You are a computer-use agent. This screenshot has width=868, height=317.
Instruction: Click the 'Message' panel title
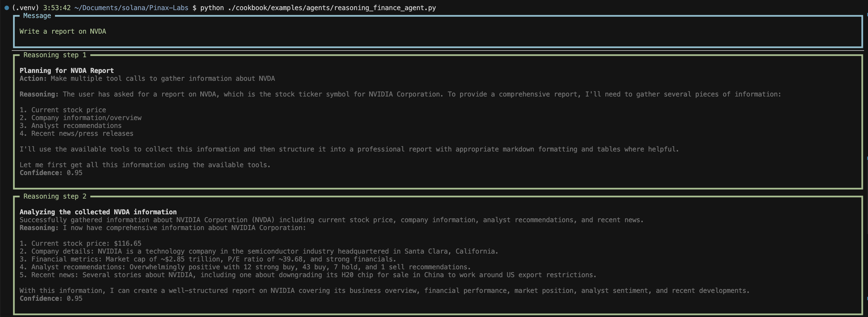coord(37,16)
